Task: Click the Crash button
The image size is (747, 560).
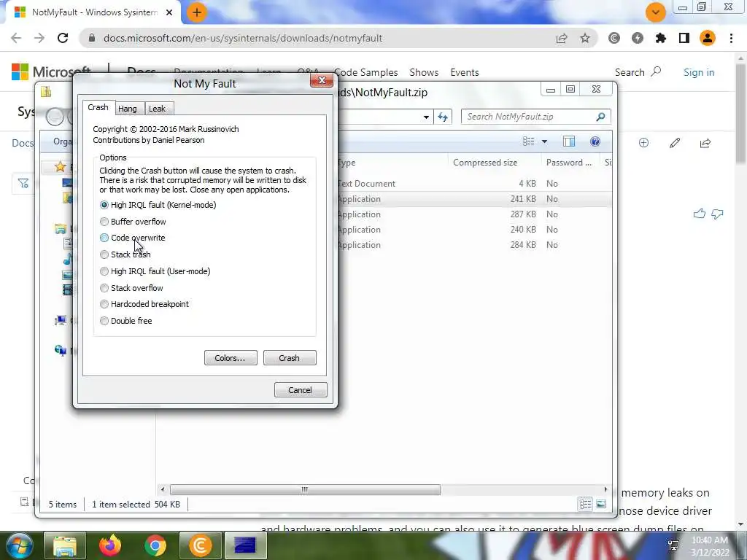Action: click(x=289, y=357)
